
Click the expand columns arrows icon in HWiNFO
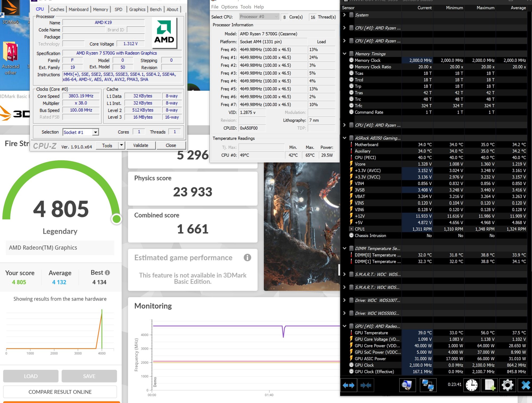[348, 385]
